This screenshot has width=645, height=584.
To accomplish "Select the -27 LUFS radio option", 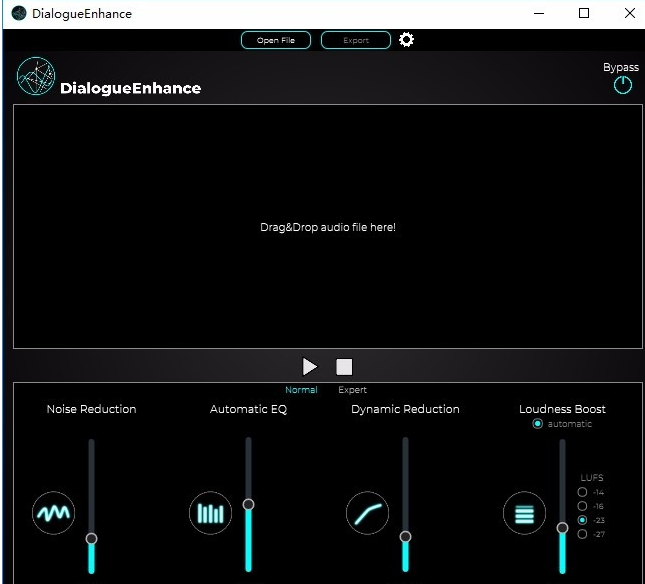I will [x=583, y=534].
